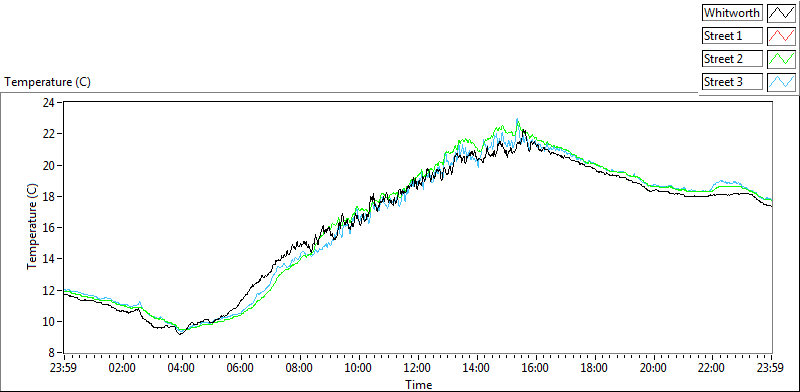Screen dimensions: 800x392
Task: Click the 12:00 time label
Action: point(418,368)
